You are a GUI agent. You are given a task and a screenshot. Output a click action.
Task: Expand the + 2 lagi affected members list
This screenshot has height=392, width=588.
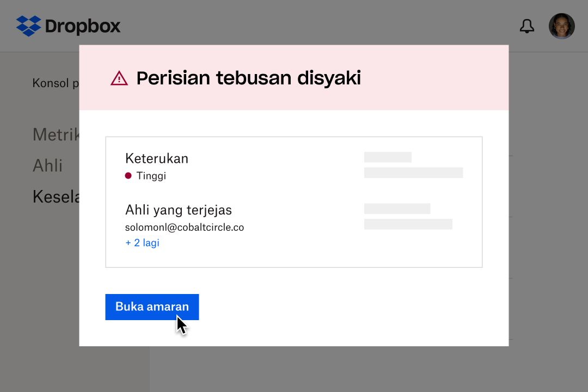142,242
